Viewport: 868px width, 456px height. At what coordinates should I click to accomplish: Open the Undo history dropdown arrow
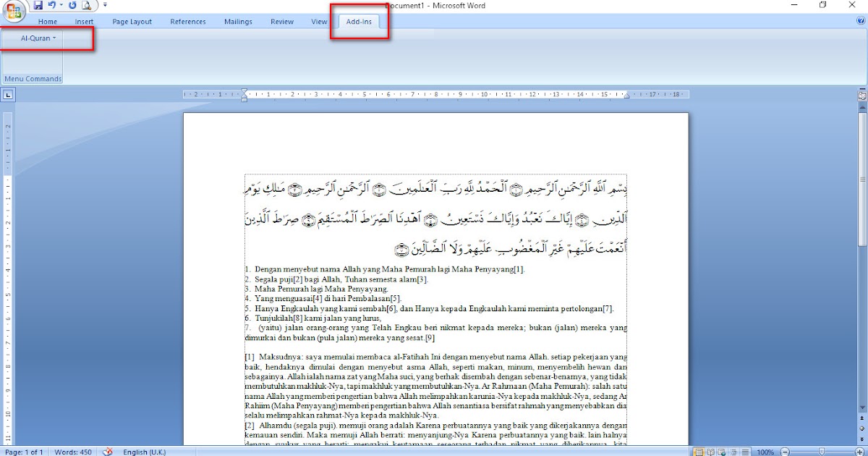(61, 6)
